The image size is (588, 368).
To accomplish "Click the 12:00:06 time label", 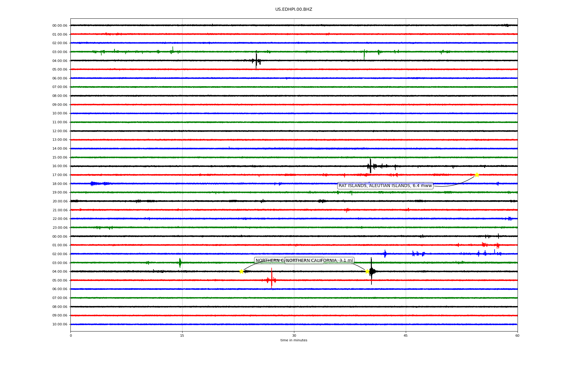I will point(60,131).
